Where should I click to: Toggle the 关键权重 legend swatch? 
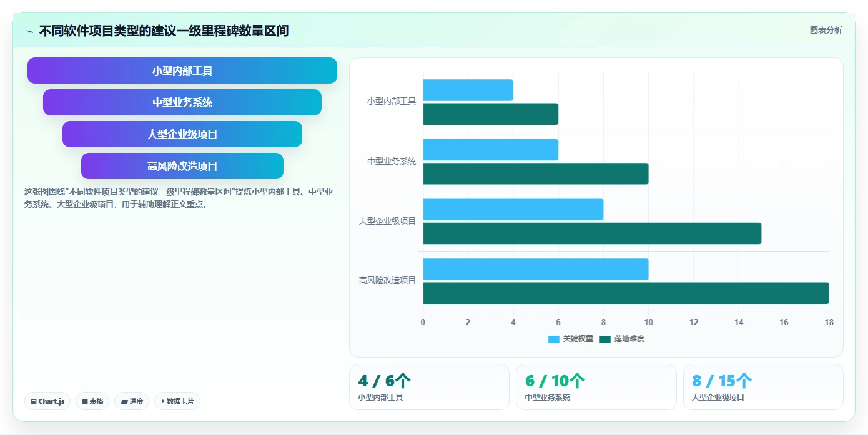click(554, 339)
